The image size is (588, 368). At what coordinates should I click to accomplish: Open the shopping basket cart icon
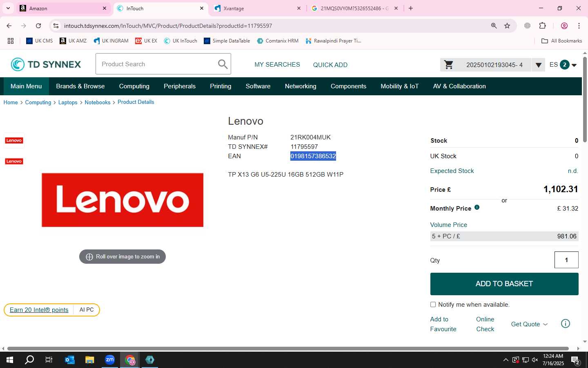point(449,65)
